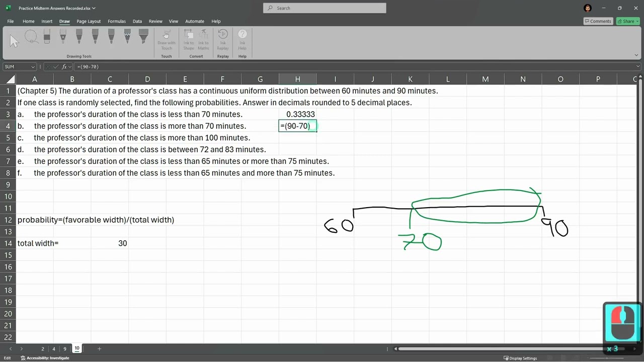Click inside the Search box

(x=325, y=8)
